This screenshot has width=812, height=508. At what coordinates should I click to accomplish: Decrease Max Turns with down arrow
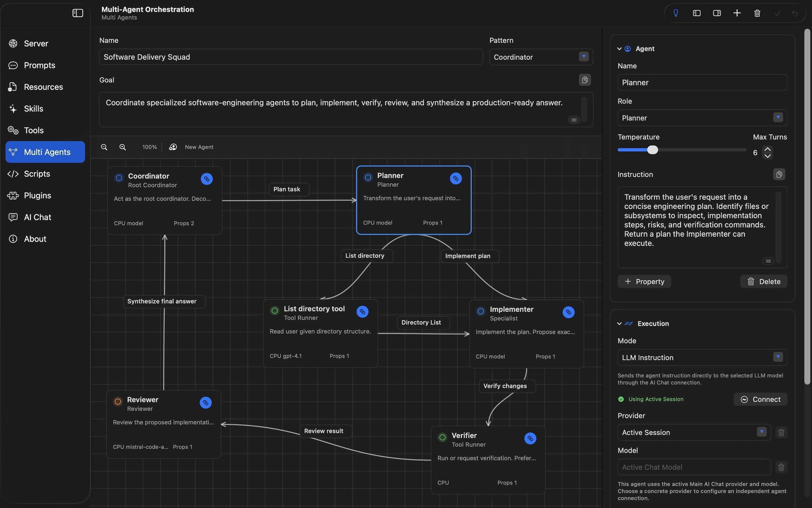coord(767,156)
